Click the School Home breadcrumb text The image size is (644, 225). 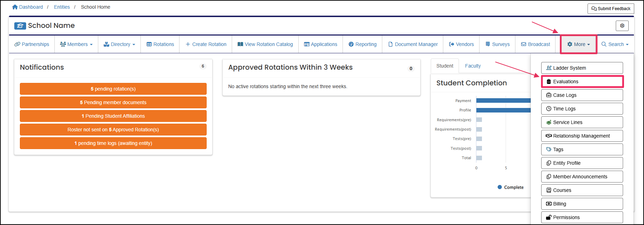[x=95, y=7]
